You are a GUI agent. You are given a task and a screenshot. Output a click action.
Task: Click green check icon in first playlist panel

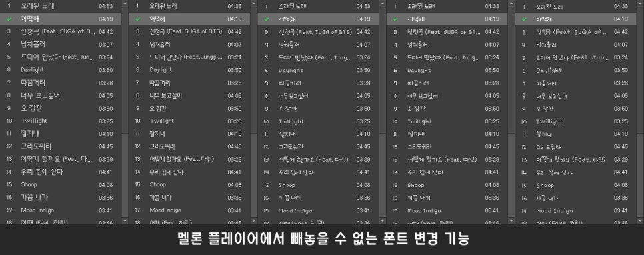coord(9,19)
